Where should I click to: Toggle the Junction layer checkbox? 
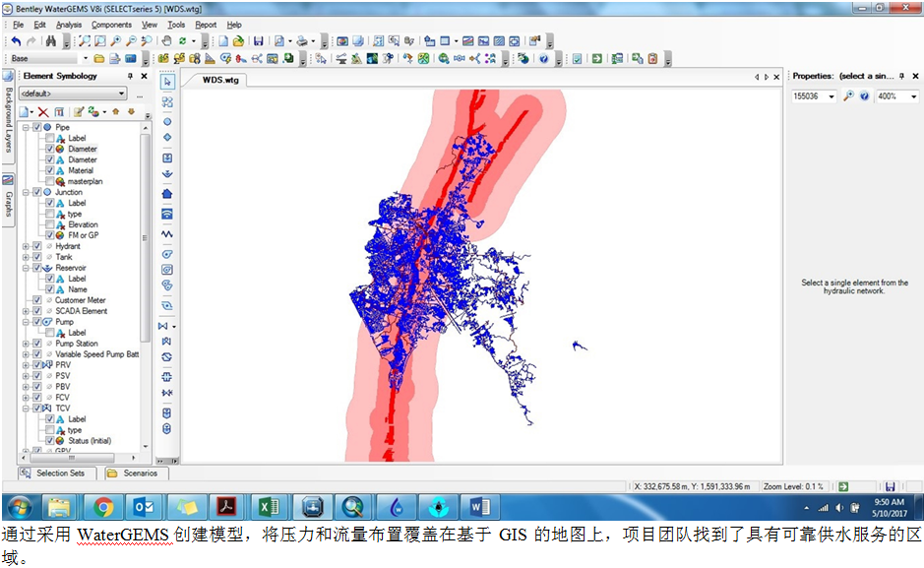pos(37,192)
